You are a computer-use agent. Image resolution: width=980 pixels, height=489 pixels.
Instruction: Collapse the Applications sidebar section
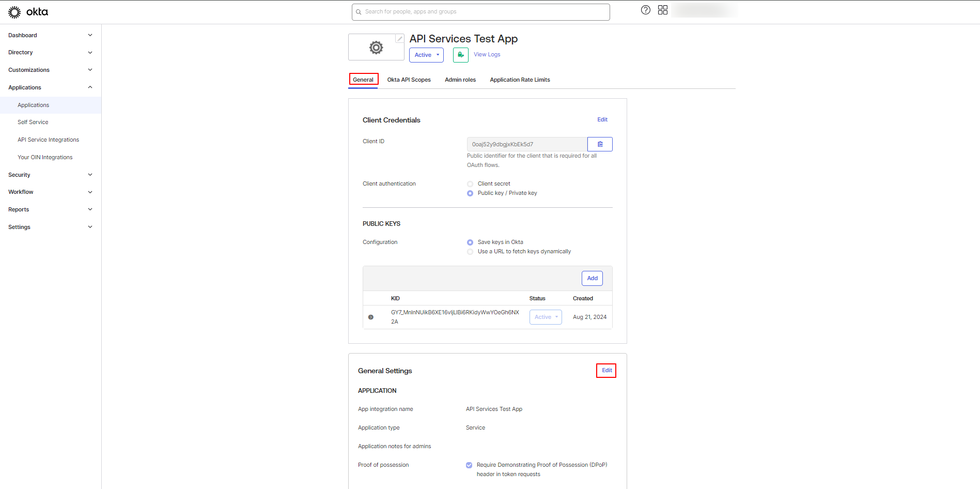(x=50, y=87)
